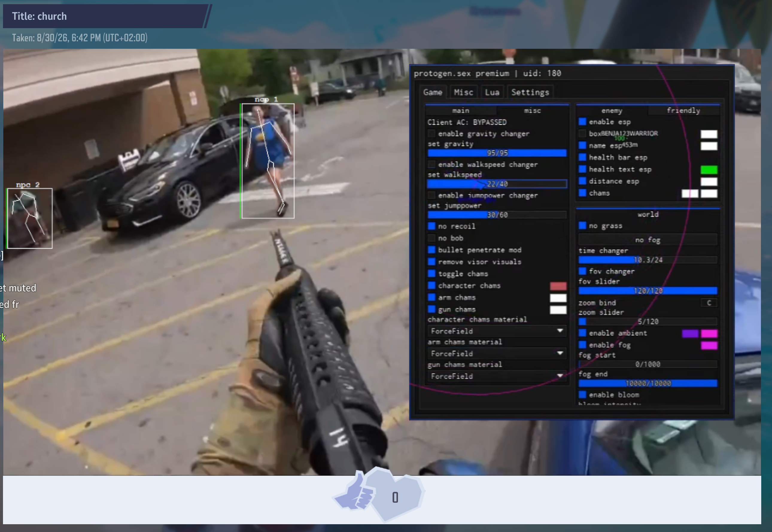Open the top-level Misc tab beside Game
Screen dimensions: 772x532
[x=463, y=92]
